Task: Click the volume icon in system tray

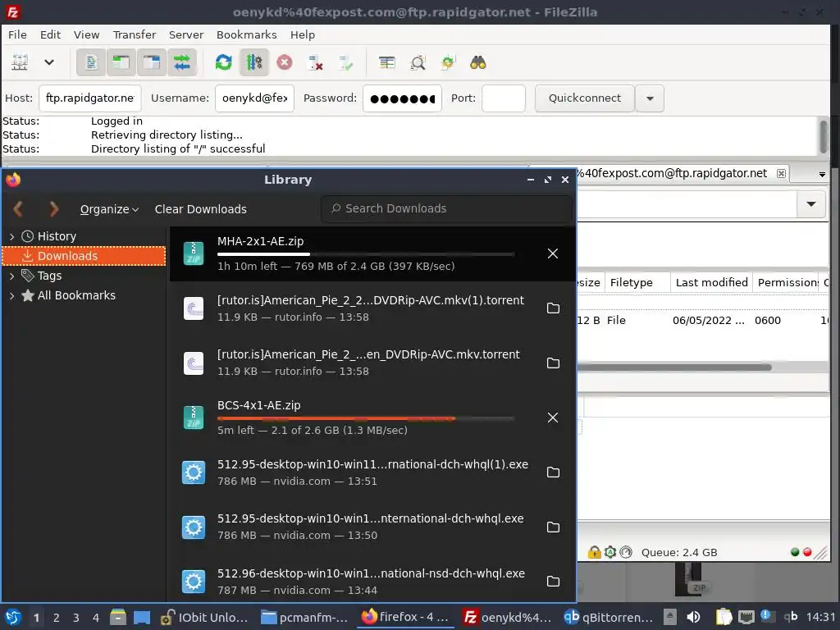Action: coord(693,617)
